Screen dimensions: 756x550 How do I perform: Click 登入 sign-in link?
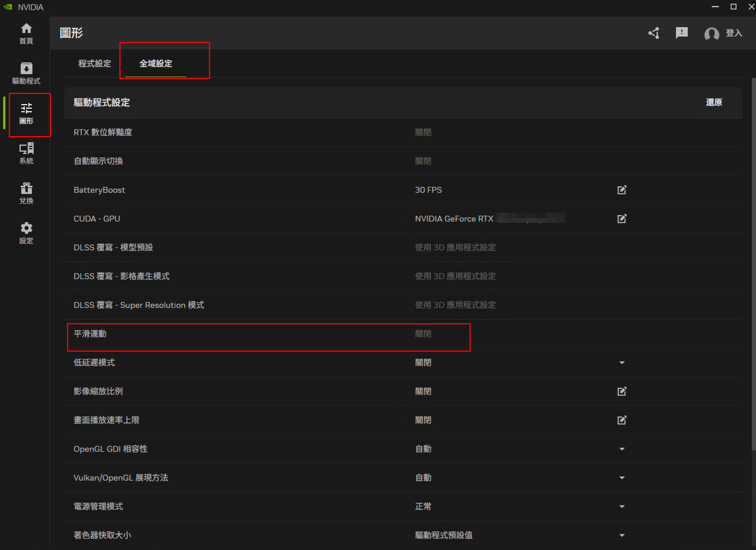click(734, 33)
